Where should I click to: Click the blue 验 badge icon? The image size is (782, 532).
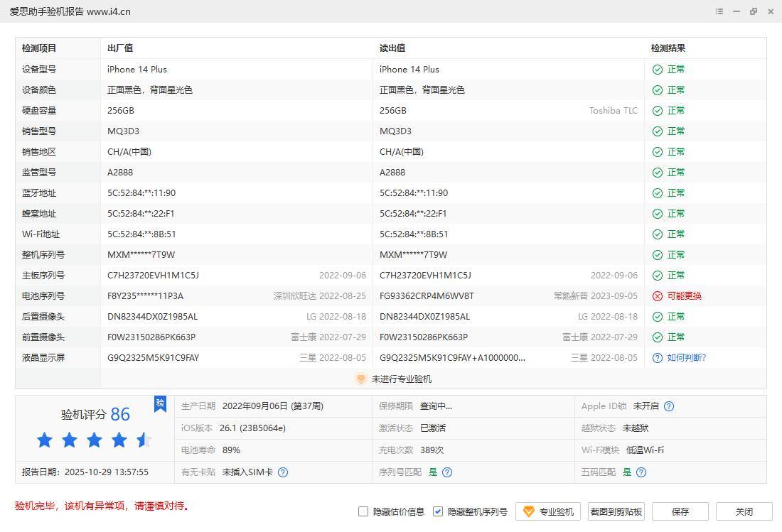(160, 403)
